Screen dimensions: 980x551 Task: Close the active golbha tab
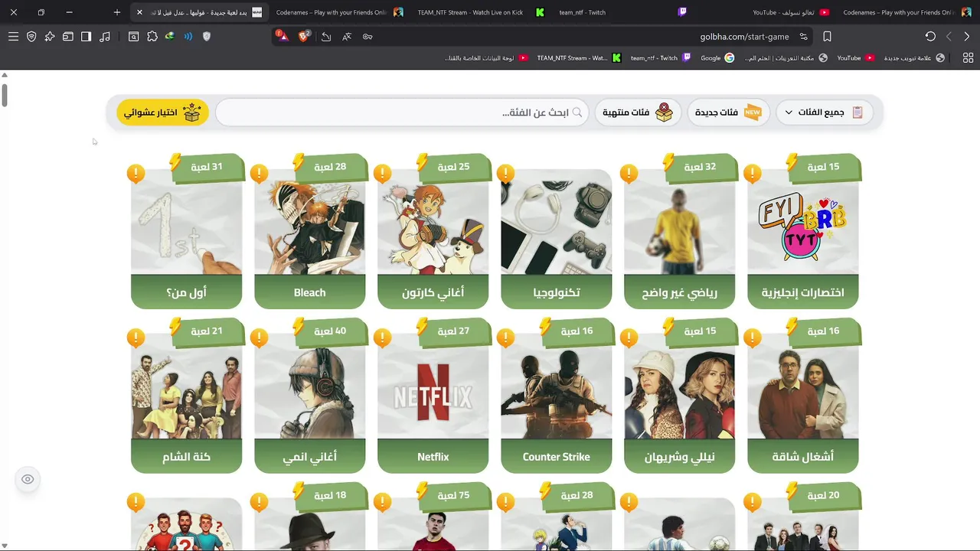coord(139,12)
